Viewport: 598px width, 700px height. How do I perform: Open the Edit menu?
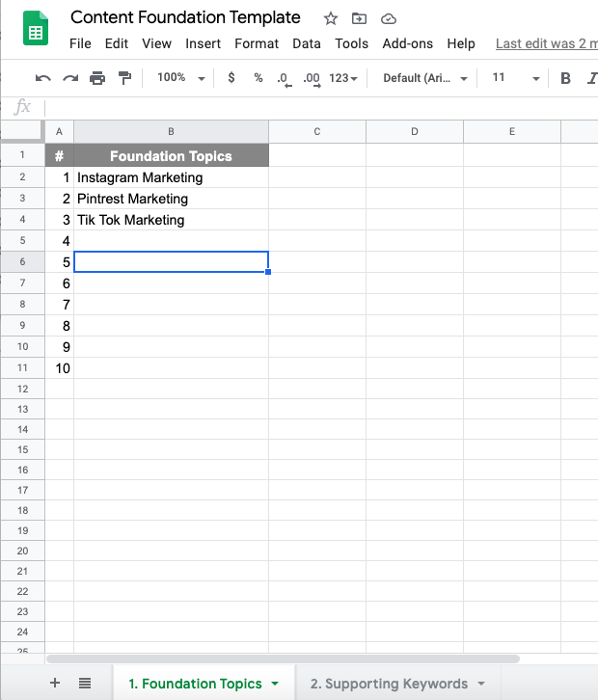coord(117,43)
